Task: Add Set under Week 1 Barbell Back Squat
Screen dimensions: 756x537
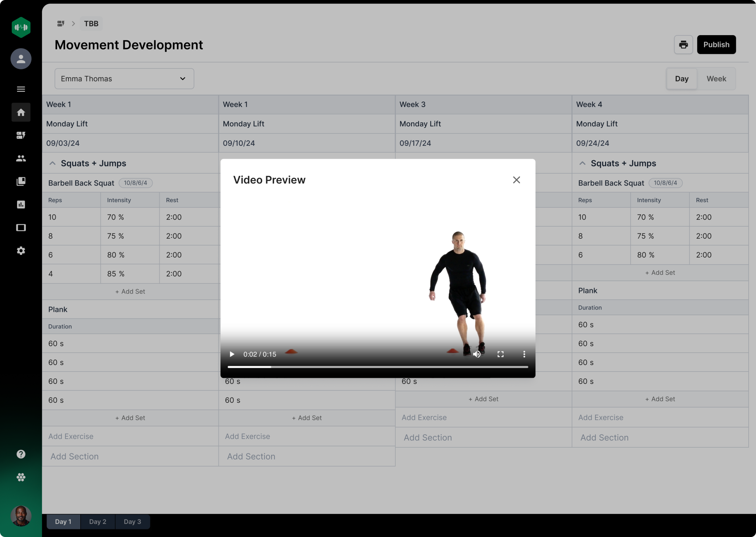Action: point(130,291)
